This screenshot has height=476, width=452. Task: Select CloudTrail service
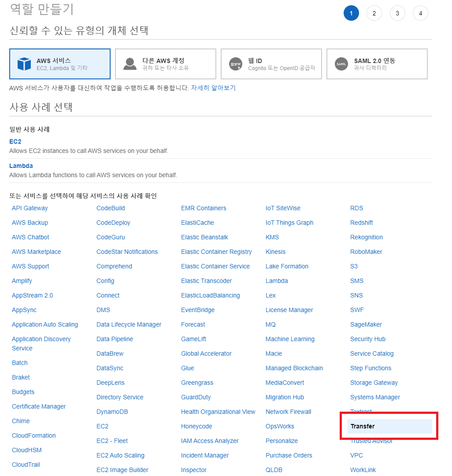point(26,465)
